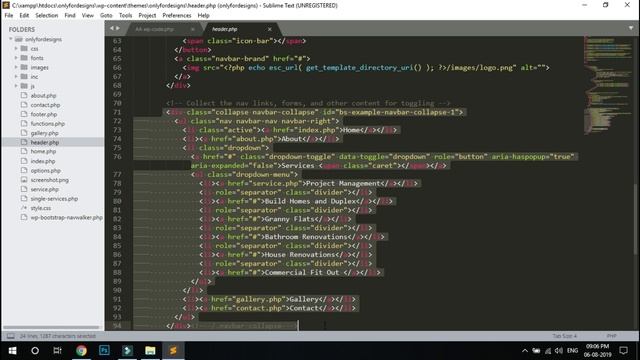This screenshot has width=640, height=360.
Task: Change Tab Size in status bar
Action: tap(564, 336)
